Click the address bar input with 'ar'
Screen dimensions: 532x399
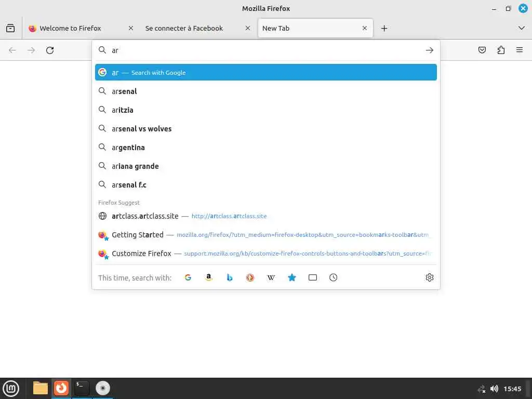[265, 50]
